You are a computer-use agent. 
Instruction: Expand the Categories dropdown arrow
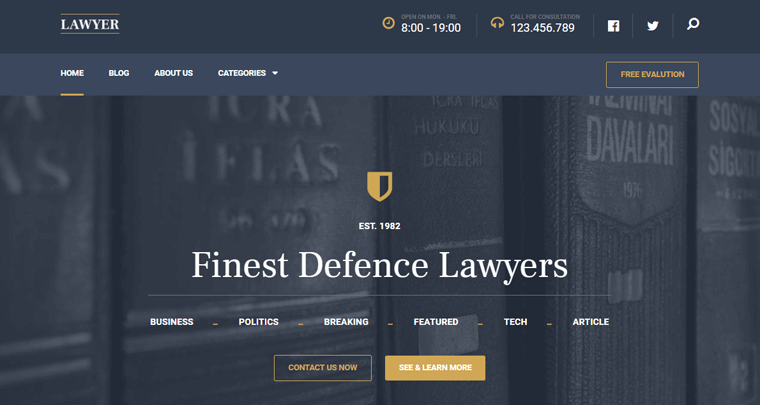(x=275, y=73)
